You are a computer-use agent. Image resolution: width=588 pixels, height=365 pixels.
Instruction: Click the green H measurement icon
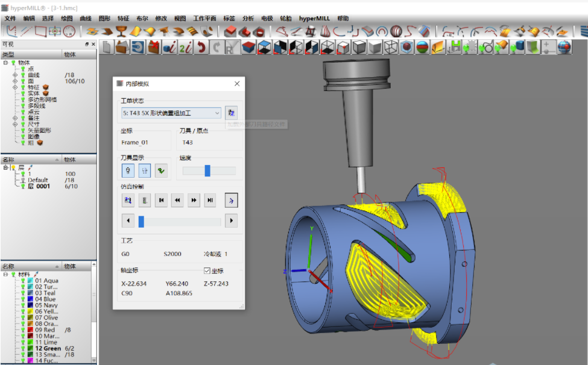click(x=454, y=48)
